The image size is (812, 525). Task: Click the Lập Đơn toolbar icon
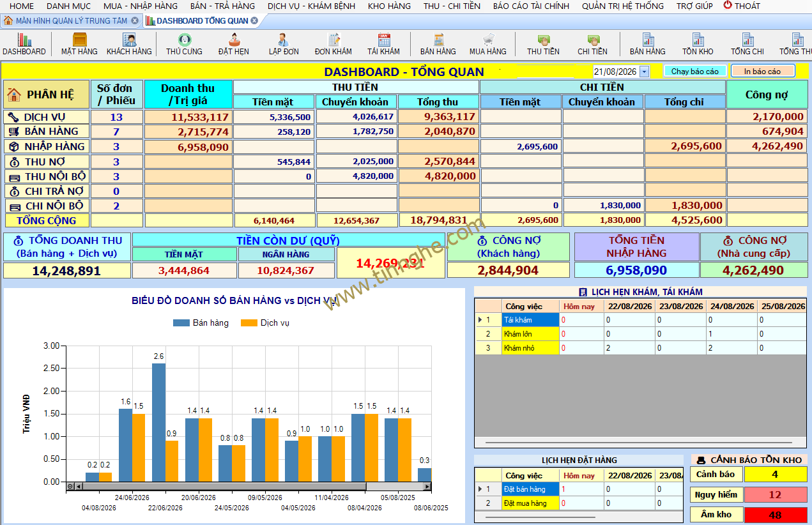tap(284, 44)
